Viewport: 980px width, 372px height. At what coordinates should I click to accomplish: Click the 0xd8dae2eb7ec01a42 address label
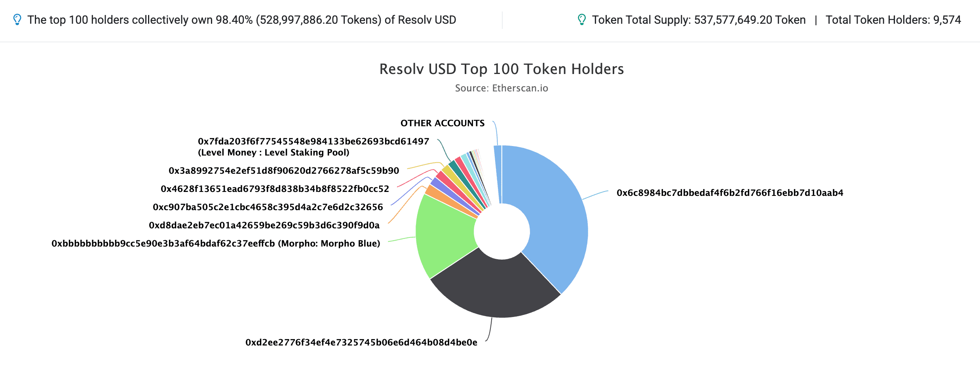click(x=264, y=225)
